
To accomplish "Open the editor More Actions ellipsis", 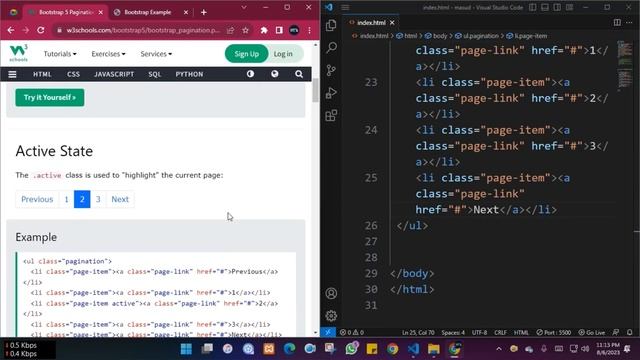I will tap(629, 22).
